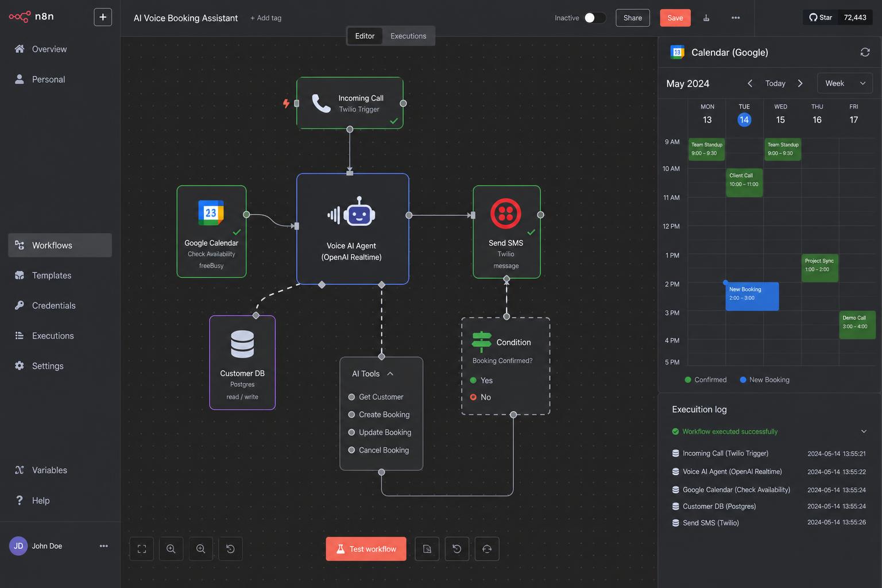
Task: Collapse the workflow executed successfully section
Action: coord(864,431)
